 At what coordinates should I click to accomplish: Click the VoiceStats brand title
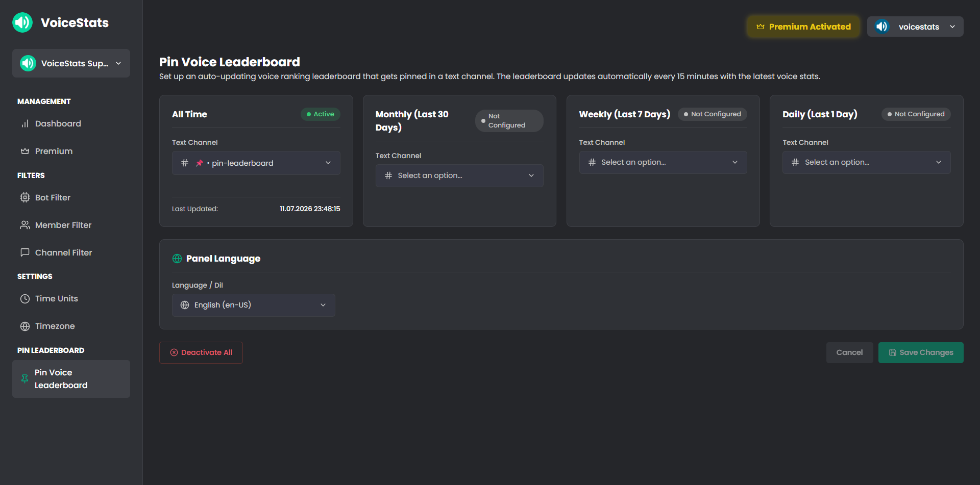coord(75,22)
